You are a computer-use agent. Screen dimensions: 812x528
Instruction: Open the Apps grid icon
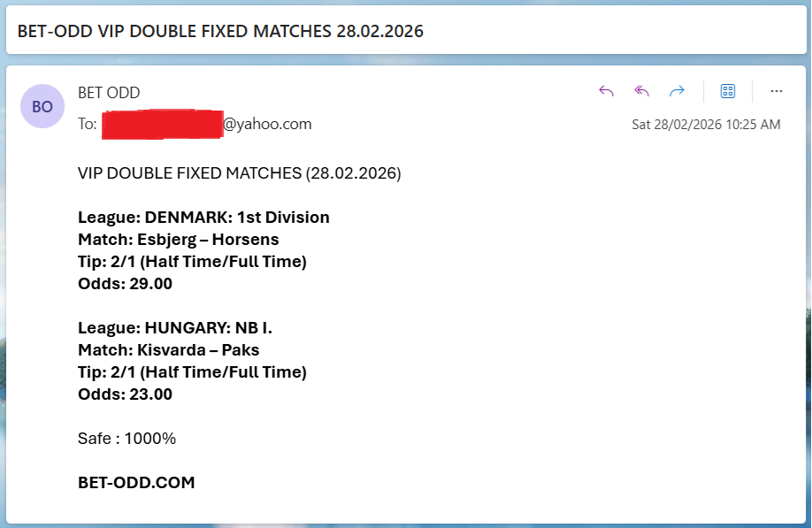tap(728, 91)
